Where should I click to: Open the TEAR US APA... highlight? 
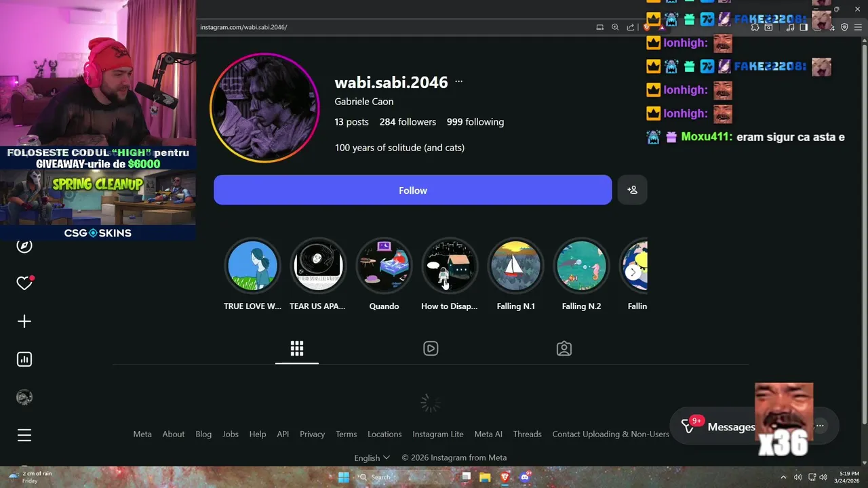click(x=318, y=274)
